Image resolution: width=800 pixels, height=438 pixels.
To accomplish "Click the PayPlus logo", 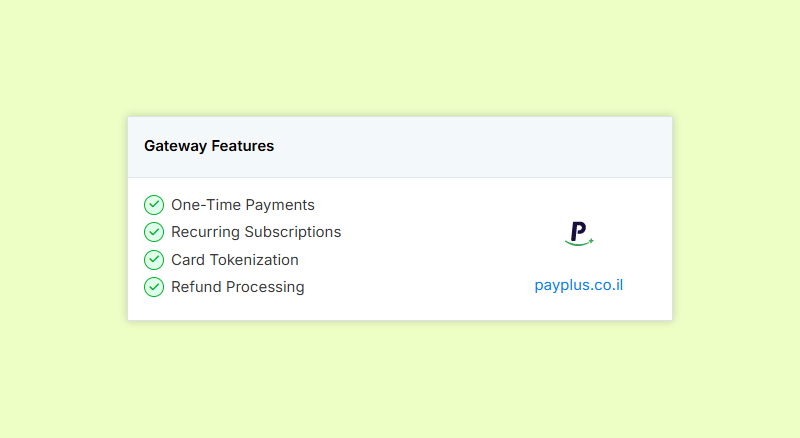I will 579,234.
